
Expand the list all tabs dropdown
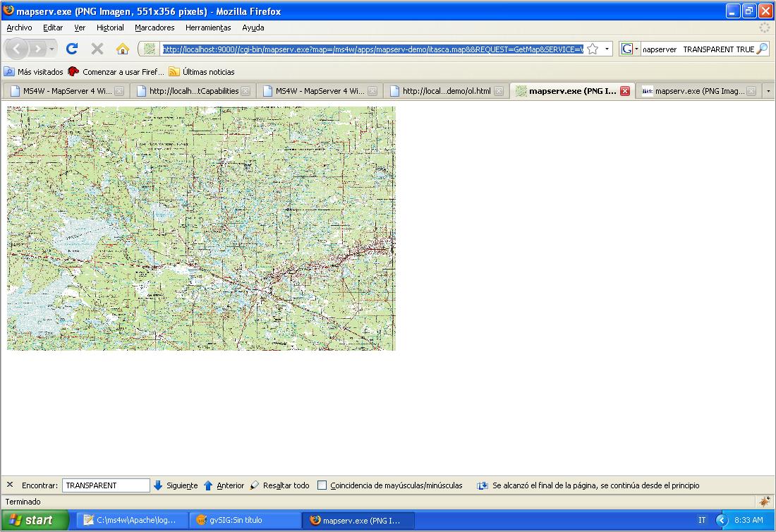coord(768,91)
